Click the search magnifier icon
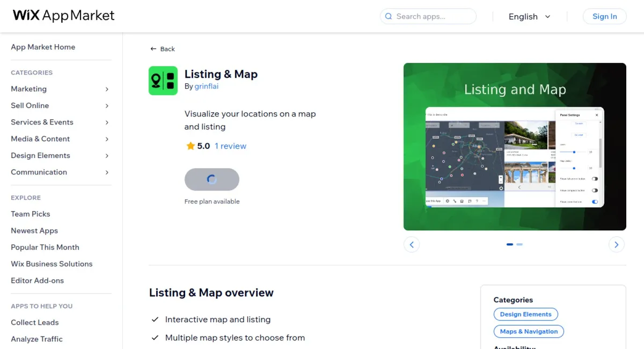 point(388,17)
